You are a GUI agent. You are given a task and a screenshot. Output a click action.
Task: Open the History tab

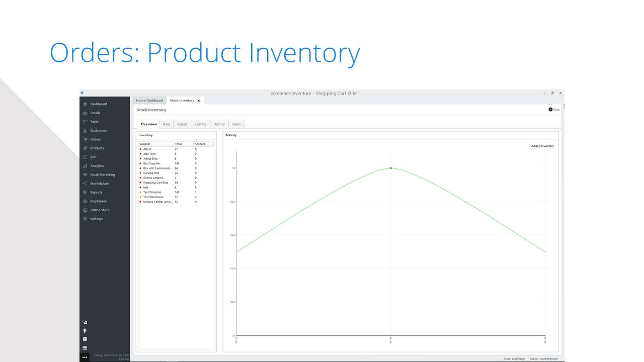[x=219, y=124]
